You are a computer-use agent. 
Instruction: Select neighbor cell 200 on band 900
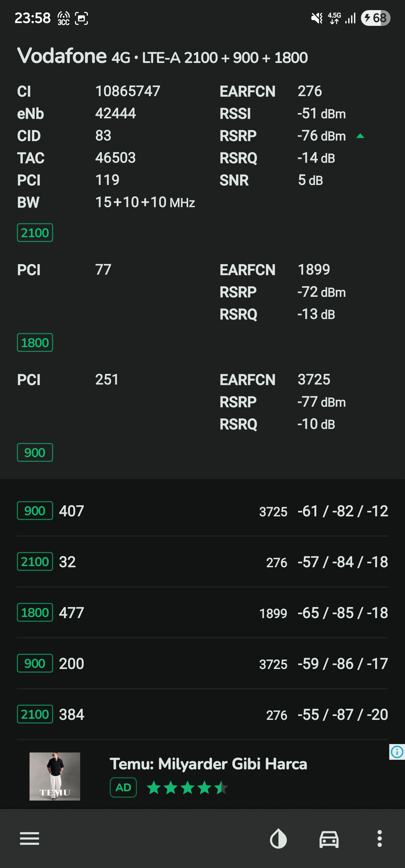pyautogui.click(x=202, y=663)
